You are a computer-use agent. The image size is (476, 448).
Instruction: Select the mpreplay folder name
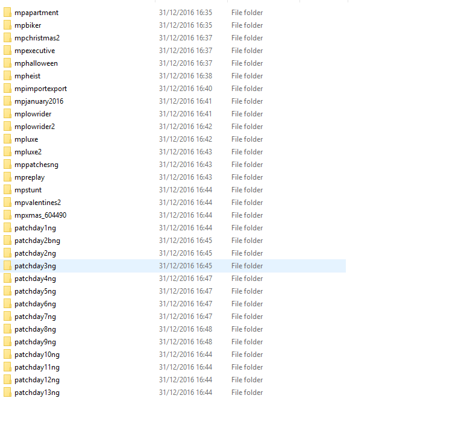coord(30,177)
